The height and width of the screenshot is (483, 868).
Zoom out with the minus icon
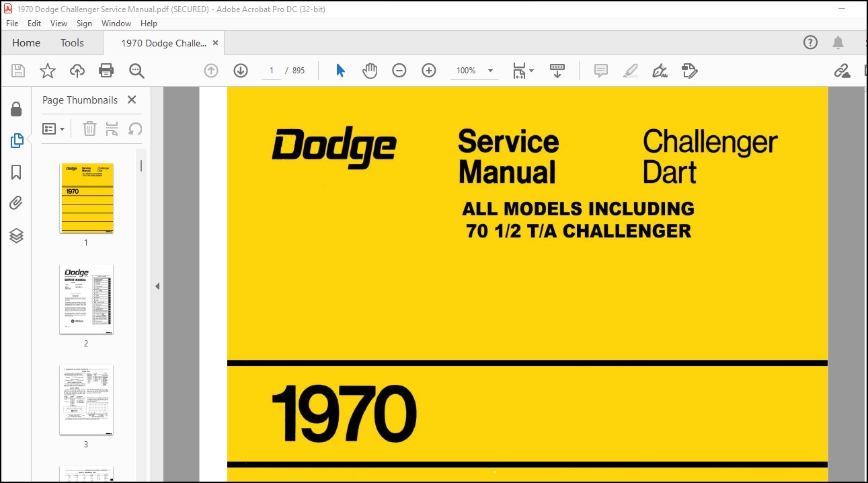click(x=399, y=71)
